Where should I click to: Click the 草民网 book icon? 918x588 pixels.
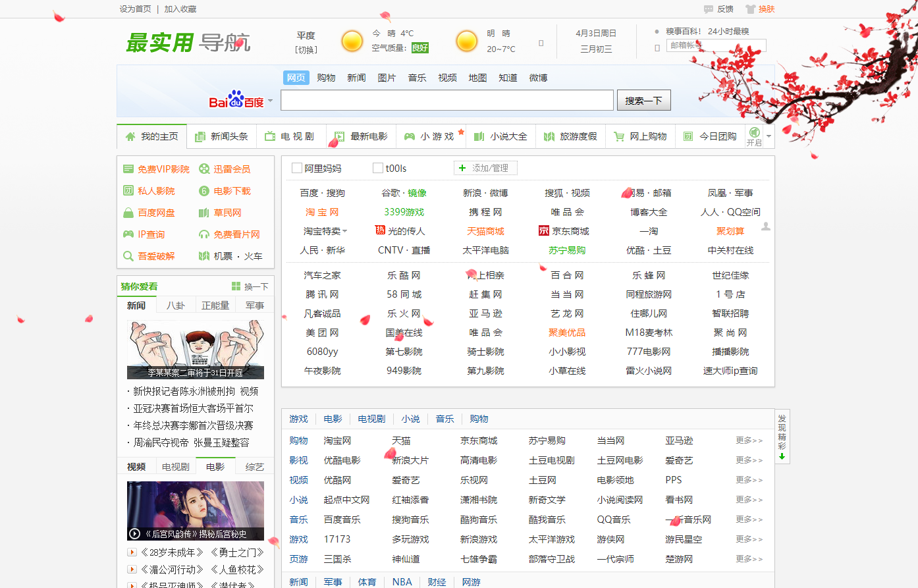point(204,213)
